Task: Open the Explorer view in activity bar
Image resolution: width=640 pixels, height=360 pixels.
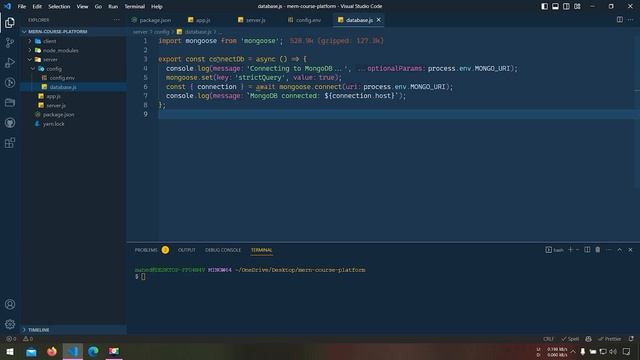Action: point(10,22)
